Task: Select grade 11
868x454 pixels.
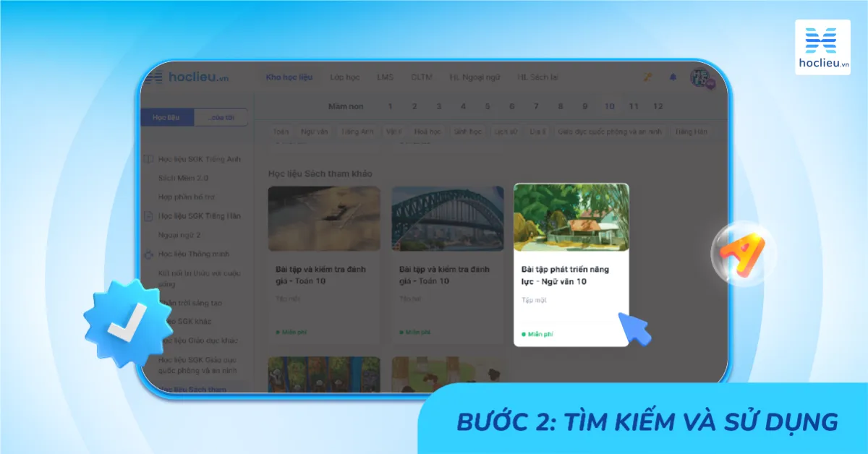Action: pyautogui.click(x=634, y=106)
